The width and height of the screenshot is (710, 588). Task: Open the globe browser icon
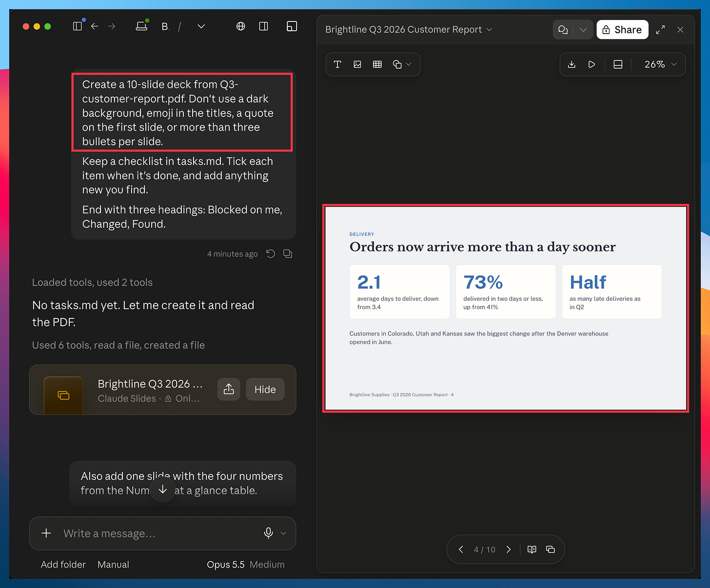pyautogui.click(x=241, y=26)
